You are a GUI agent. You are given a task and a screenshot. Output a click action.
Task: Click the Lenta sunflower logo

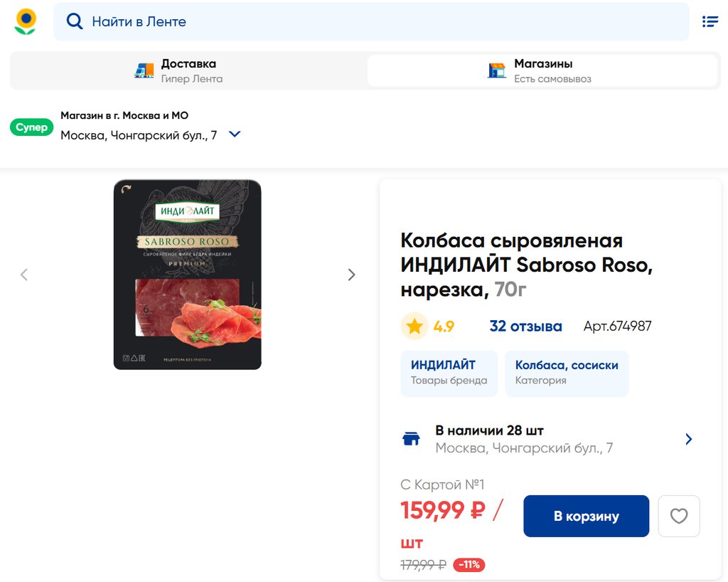pyautogui.click(x=26, y=21)
